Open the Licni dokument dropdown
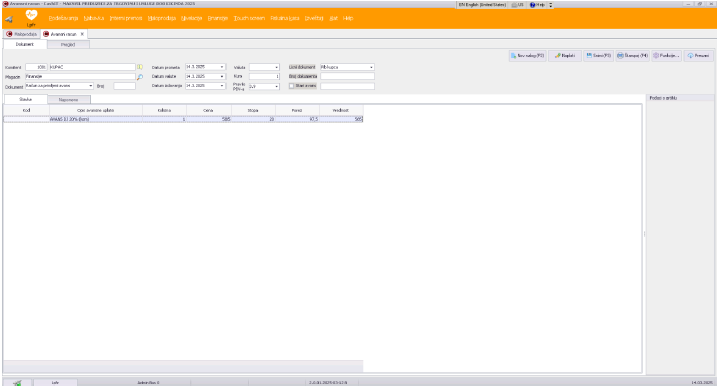717x388 pixels. (371, 67)
